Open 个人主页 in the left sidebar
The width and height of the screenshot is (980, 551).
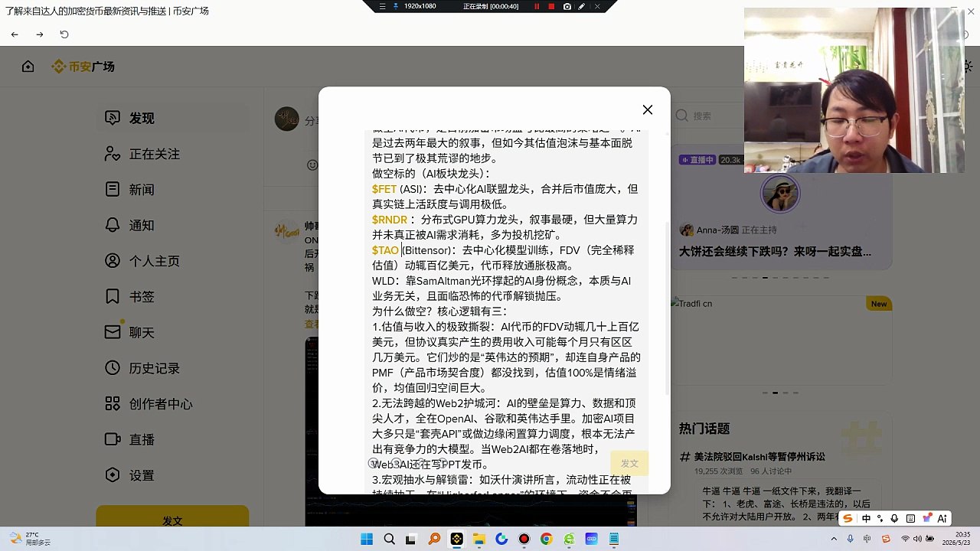click(172, 261)
